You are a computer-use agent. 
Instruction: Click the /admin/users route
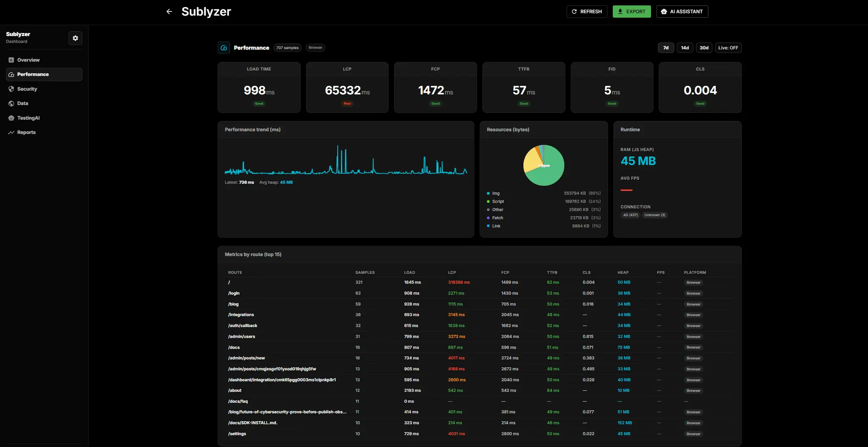coord(242,336)
